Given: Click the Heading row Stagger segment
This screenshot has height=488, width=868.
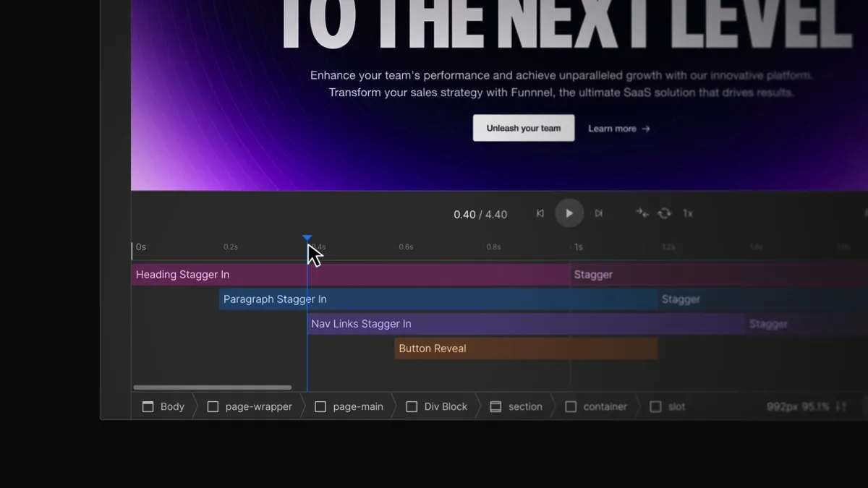Looking at the screenshot, I should (x=719, y=275).
